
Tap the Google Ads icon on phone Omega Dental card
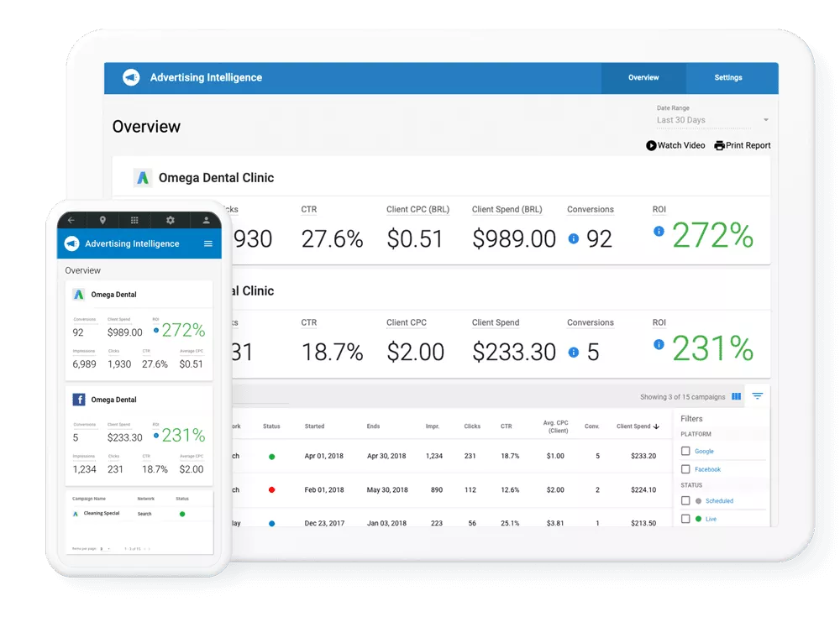coord(79,295)
